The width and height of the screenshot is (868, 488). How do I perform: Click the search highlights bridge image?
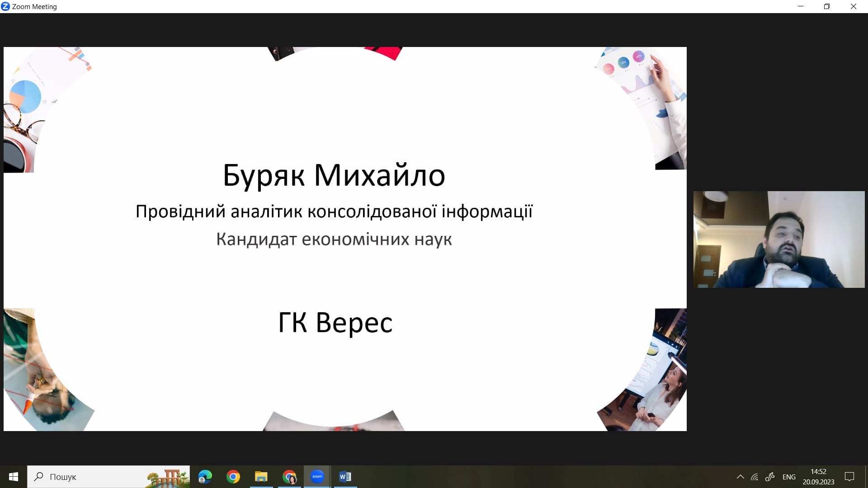168,477
